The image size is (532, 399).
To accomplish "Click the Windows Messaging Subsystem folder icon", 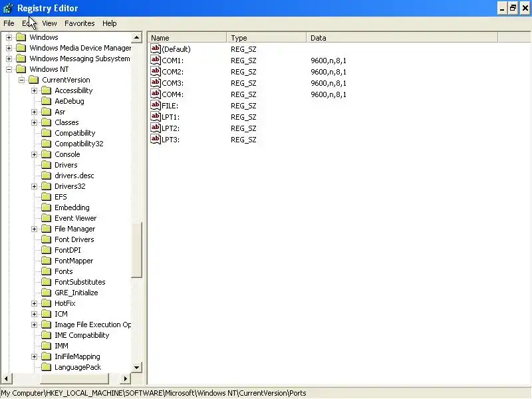I will click(x=21, y=59).
